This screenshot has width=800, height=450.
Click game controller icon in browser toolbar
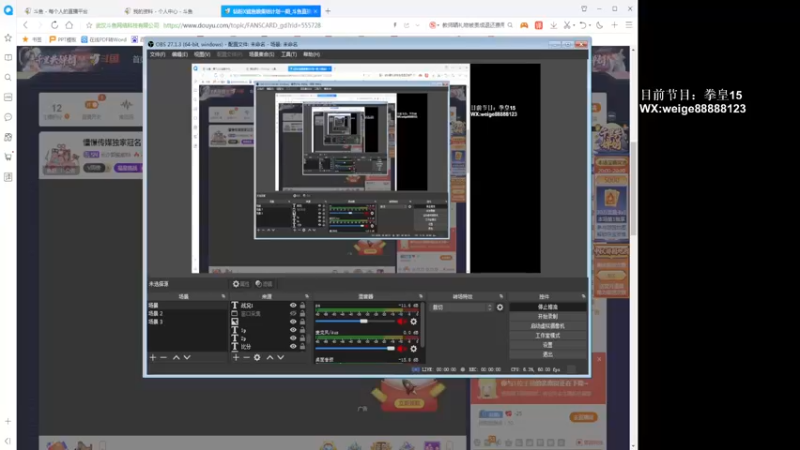point(524,25)
